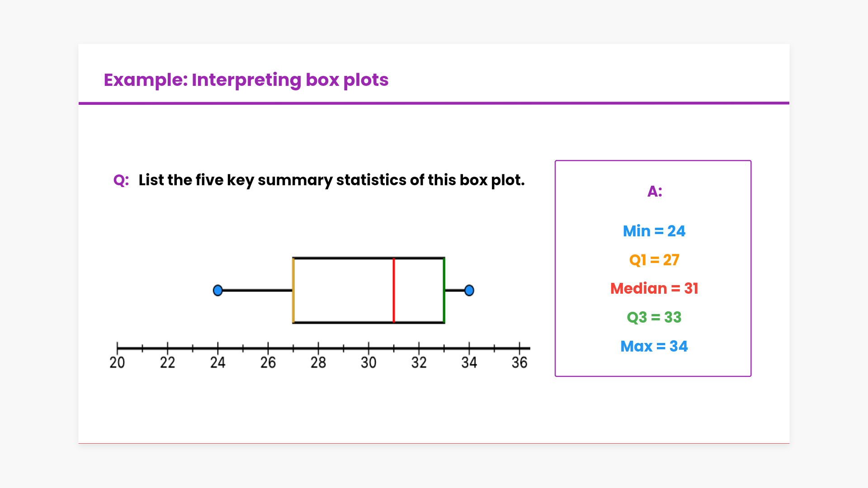Click the number '22' on the number line
This screenshot has width=868, height=488.
[x=167, y=362]
